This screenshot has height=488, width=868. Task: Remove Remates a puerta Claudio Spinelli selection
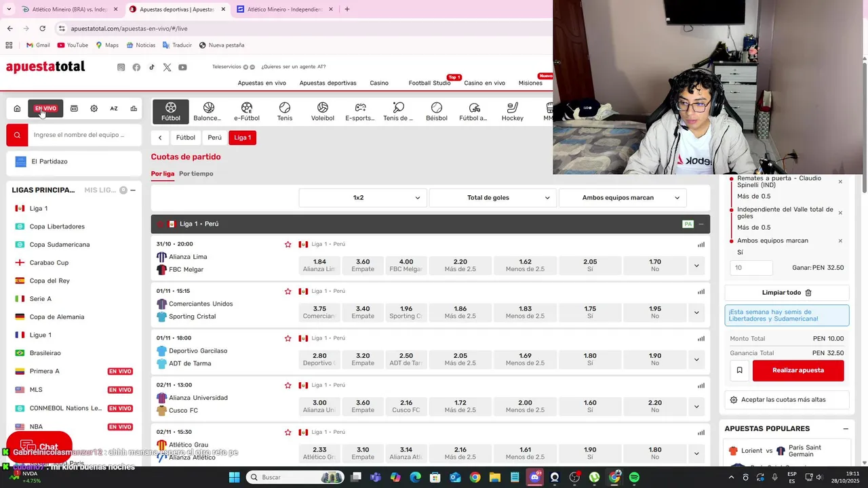point(840,182)
